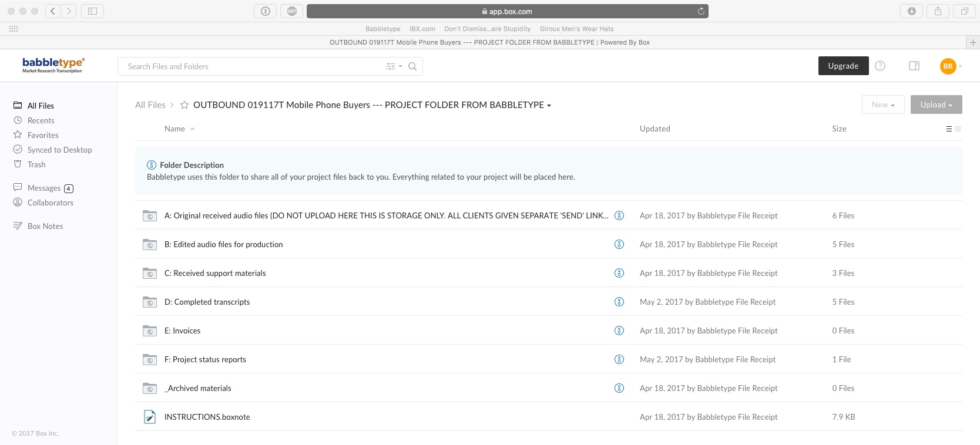Open Safari downloads icon
Screen dimensions: 980x445
point(912,11)
